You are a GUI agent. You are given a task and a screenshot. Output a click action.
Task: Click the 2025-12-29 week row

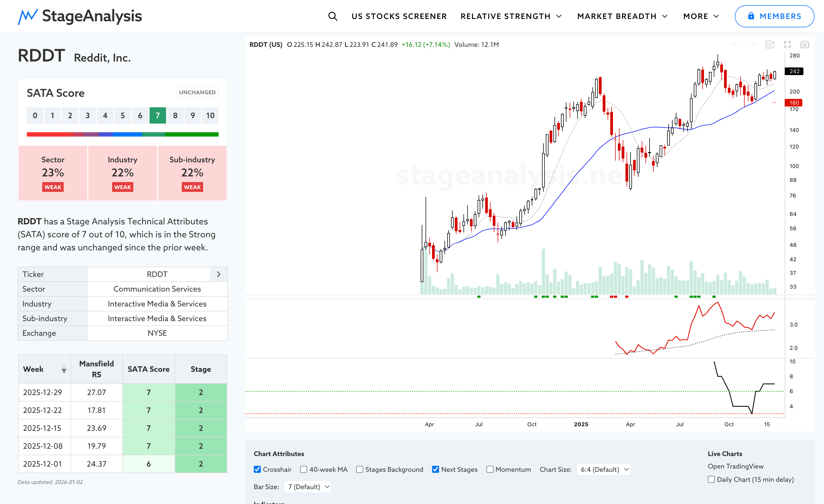(x=43, y=392)
